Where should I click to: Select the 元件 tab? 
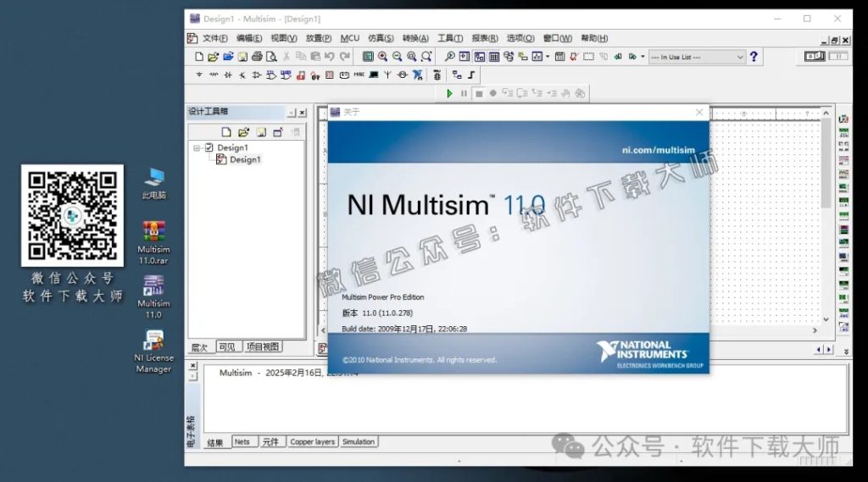pos(270,441)
